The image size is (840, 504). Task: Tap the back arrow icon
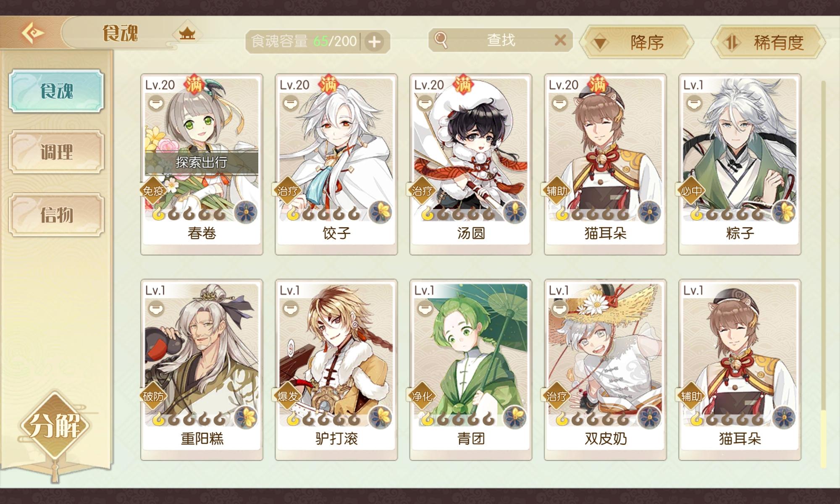pos(33,33)
